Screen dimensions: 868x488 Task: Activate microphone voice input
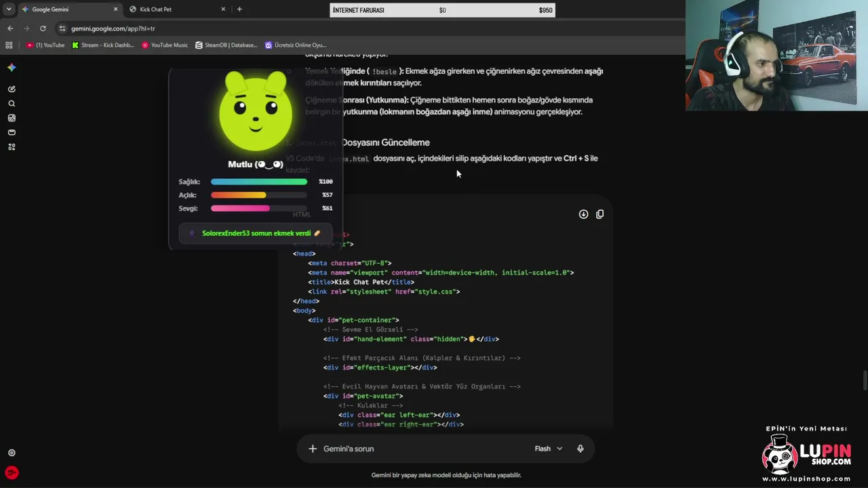(580, 449)
